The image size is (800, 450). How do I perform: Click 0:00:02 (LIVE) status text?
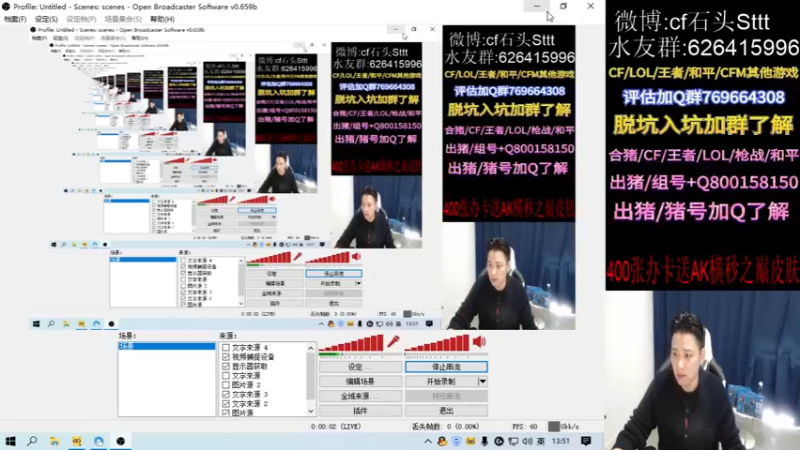click(x=336, y=427)
